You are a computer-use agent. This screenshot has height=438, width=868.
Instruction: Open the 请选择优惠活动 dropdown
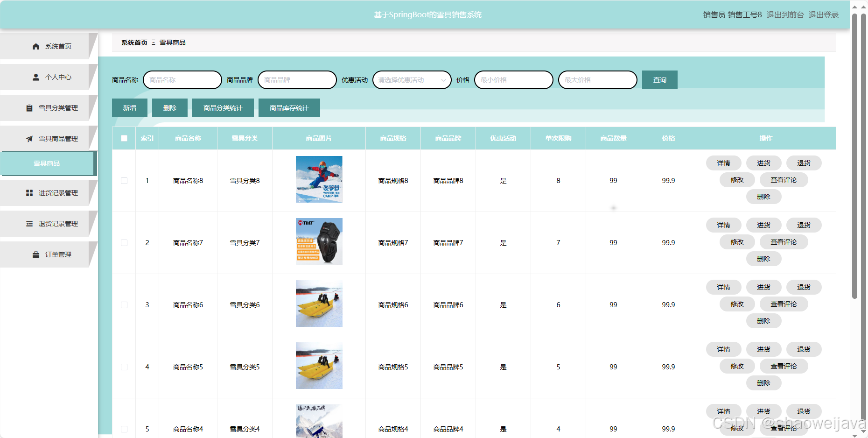(412, 80)
